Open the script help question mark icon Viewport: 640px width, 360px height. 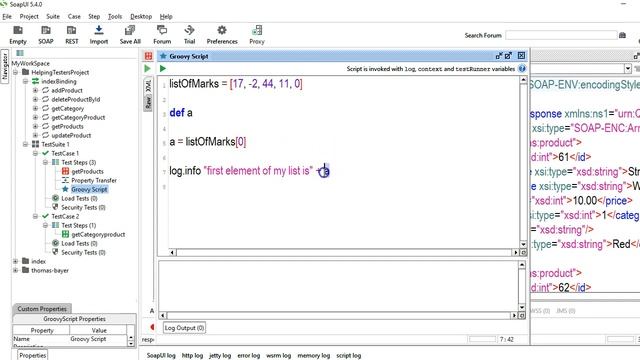(522, 69)
